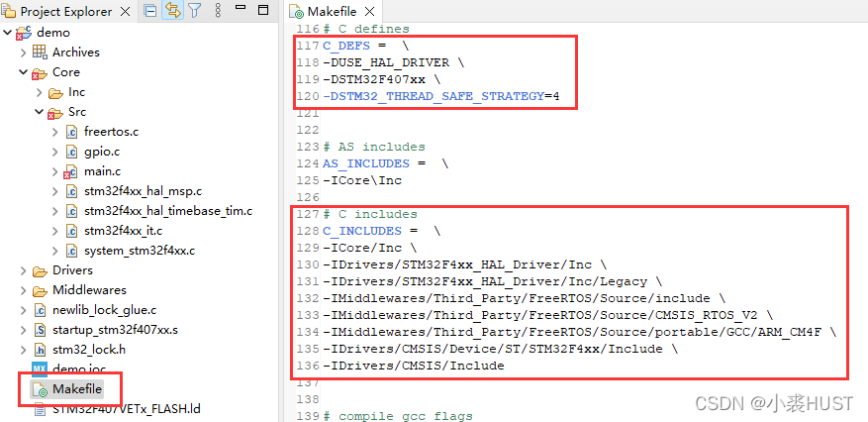Screen dimensions: 868x422
Task: Click the CMSIS_RTOS_V2 include path line
Action: (548, 315)
